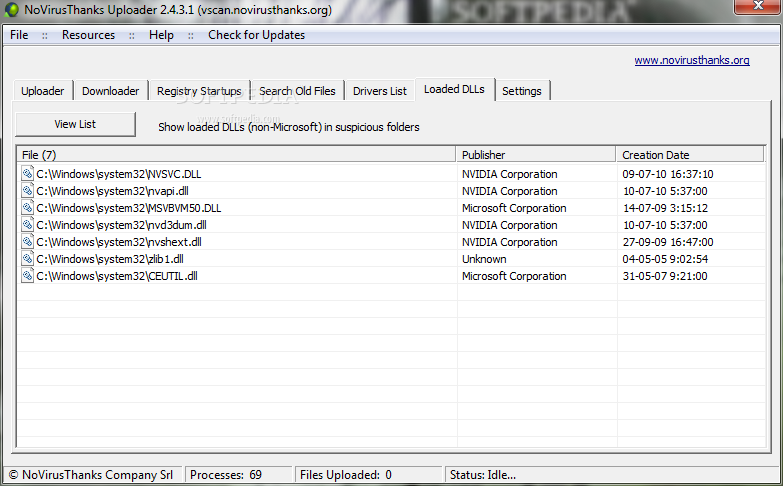Select the C:\Windows\system32\MSVBVM50.DLL row

pyautogui.click(x=392, y=208)
